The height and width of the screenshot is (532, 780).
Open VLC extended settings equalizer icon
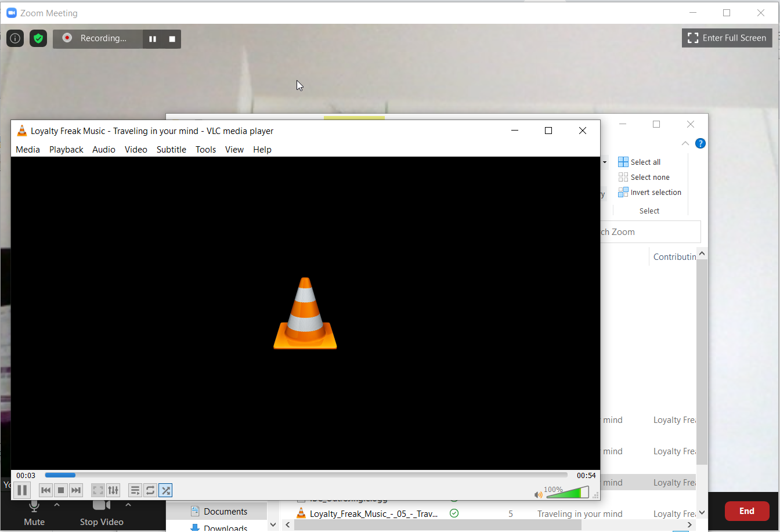[113, 490]
